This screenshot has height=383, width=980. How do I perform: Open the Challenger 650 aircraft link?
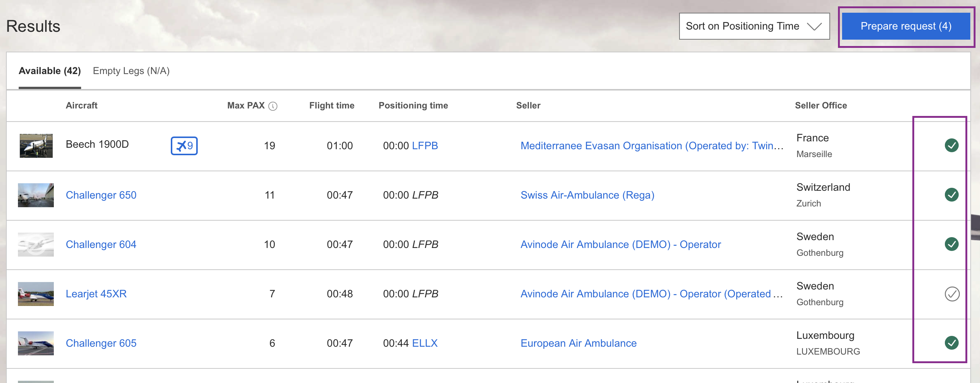click(x=101, y=195)
